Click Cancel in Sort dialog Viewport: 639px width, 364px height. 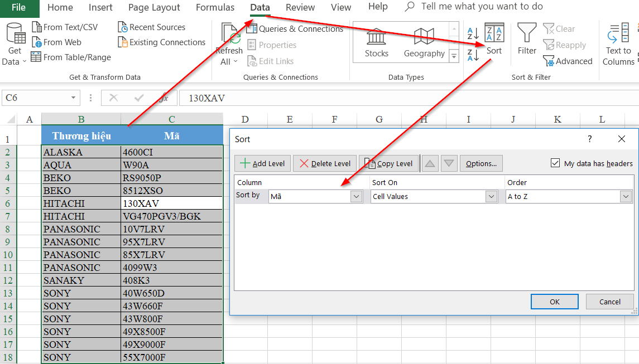click(x=609, y=302)
